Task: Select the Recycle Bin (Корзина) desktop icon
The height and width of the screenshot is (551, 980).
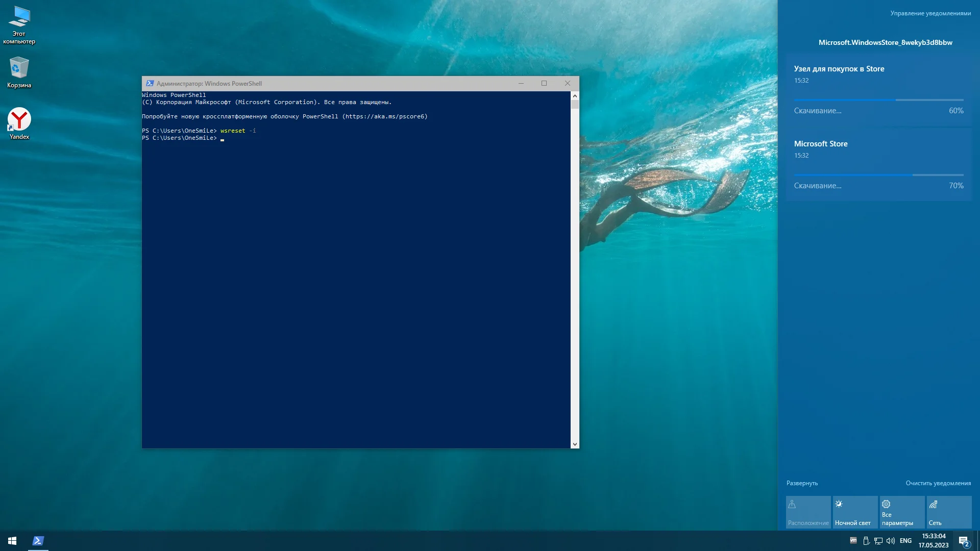Action: pos(19,72)
